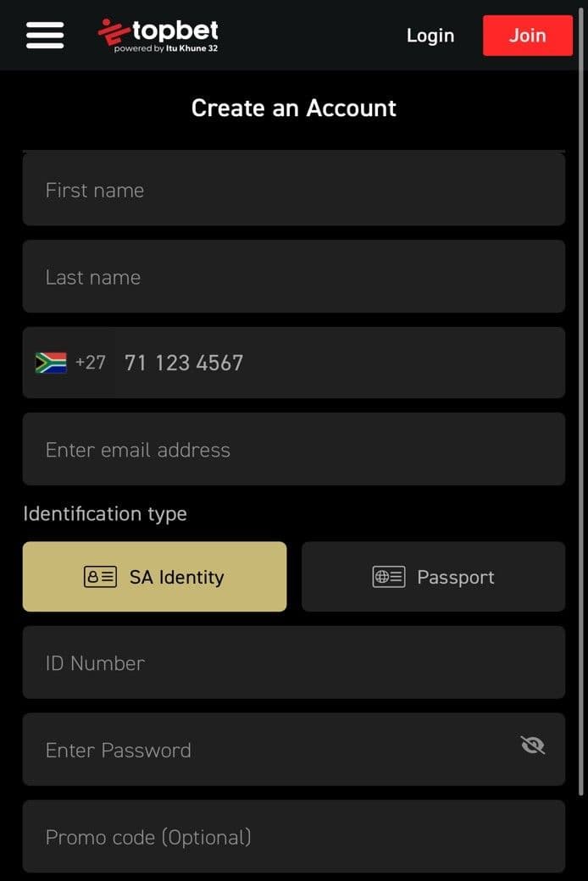Click the Passport document icon
This screenshot has width=588, height=881.
click(x=388, y=576)
